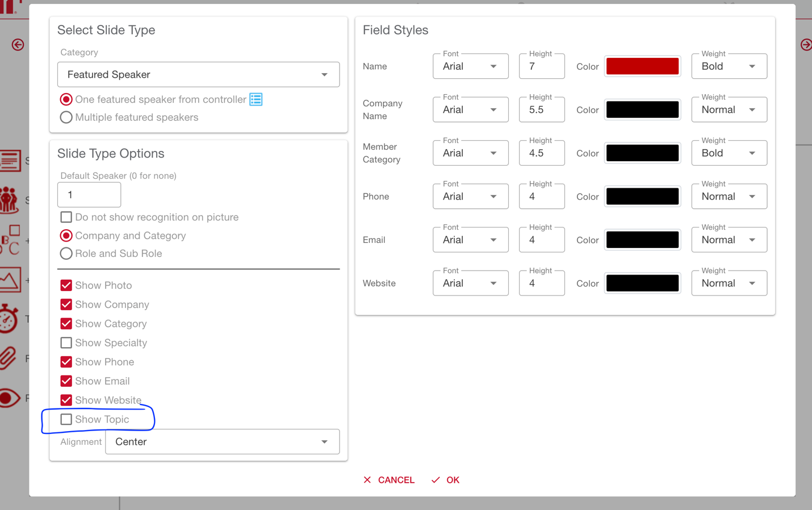This screenshot has width=812, height=510.
Task: Select the Role and Sub Role option
Action: coord(66,254)
